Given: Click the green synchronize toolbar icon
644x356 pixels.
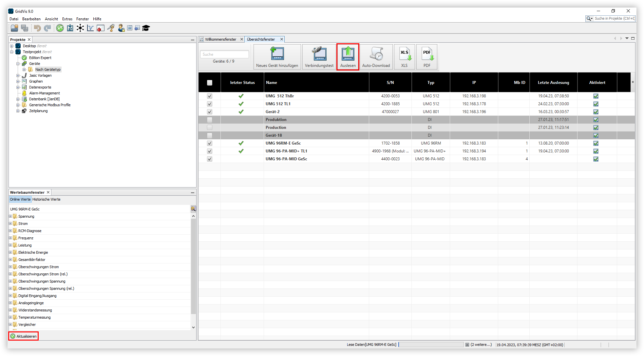Looking at the screenshot, I should (60, 28).
